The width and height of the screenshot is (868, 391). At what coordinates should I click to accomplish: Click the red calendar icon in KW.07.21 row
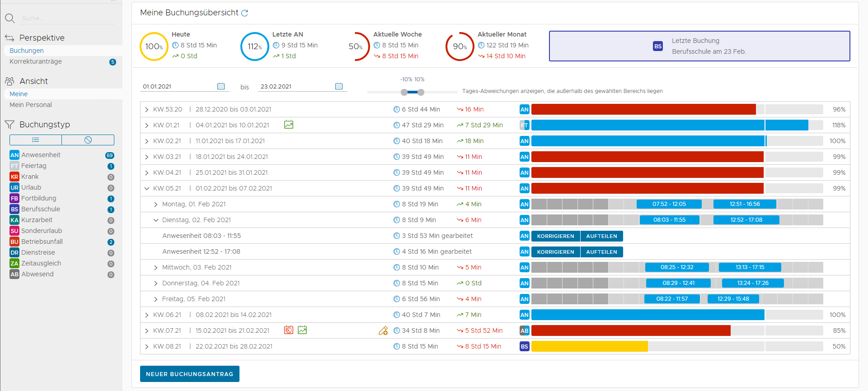tap(289, 330)
